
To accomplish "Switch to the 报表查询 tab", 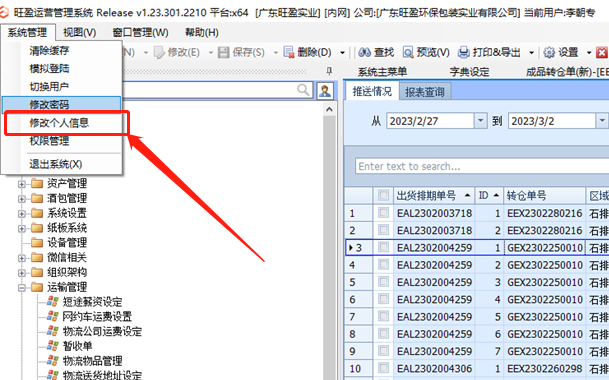I will [425, 92].
